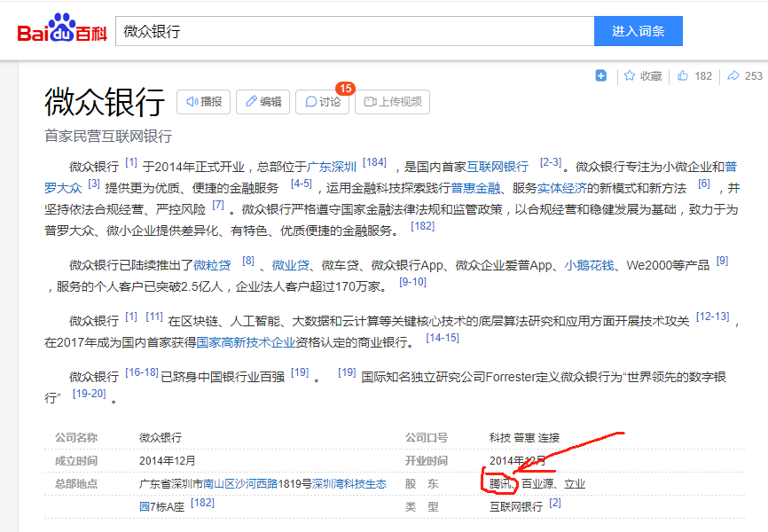Click the thumbs-up icon showing 182
Screen dimensions: 768x532
pyautogui.click(x=683, y=75)
